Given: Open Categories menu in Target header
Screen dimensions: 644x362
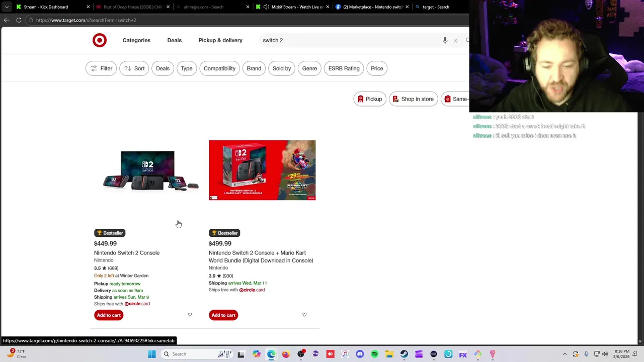Looking at the screenshot, I should (136, 40).
